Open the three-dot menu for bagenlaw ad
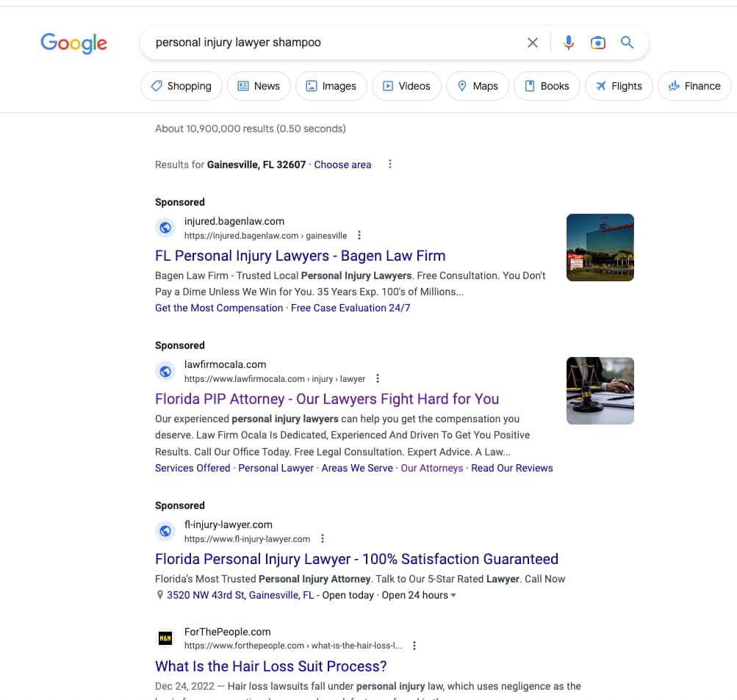This screenshot has width=737, height=700. (x=359, y=235)
